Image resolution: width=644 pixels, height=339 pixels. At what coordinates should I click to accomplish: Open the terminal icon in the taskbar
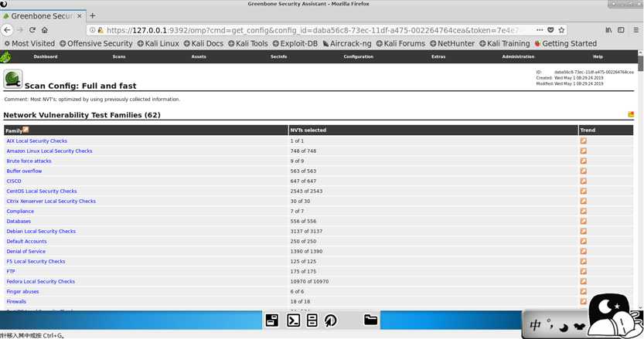(x=293, y=320)
